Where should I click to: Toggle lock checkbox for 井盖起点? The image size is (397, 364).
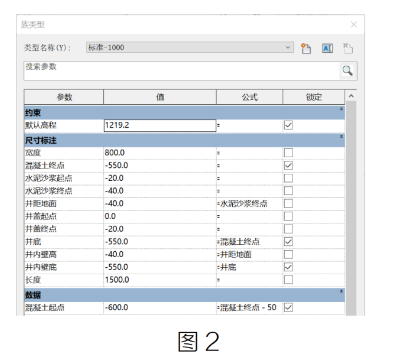288,216
